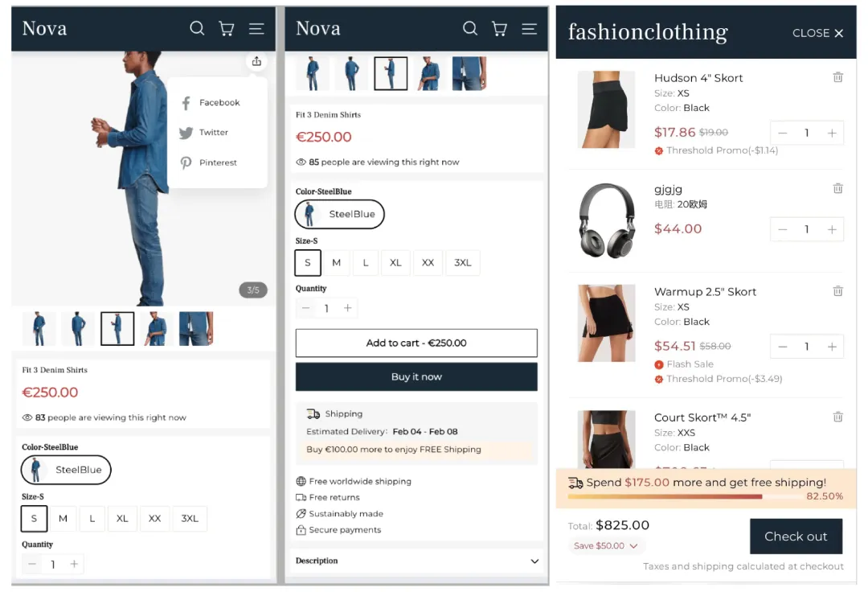
Task: Share product on Twitter
Action: pos(203,133)
